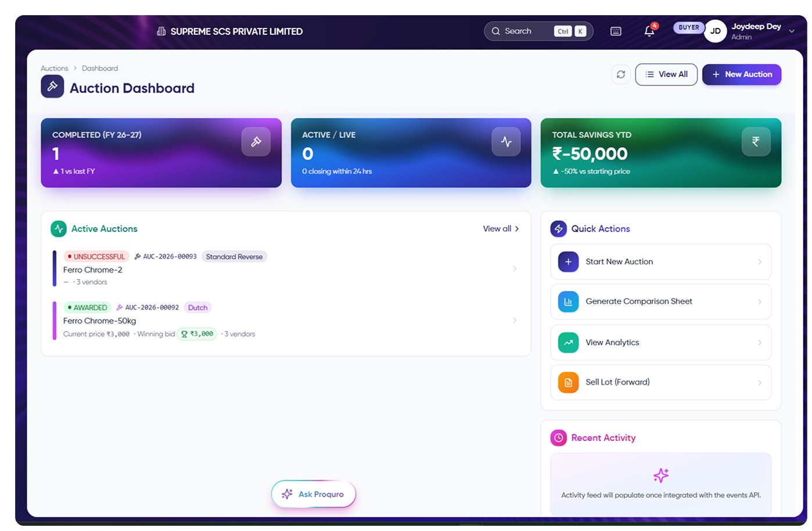Viewport: 812px width, 531px height.
Task: Click the Auctions breadcrumb link
Action: pos(55,69)
